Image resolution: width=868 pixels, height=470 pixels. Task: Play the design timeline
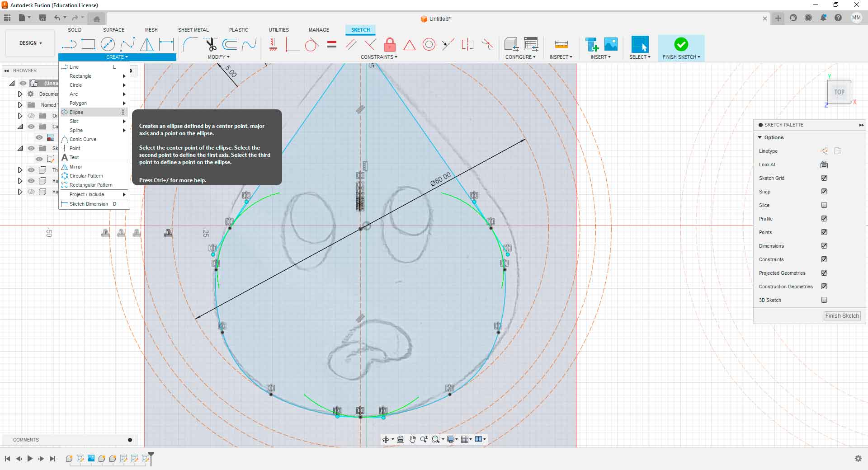pyautogui.click(x=30, y=458)
